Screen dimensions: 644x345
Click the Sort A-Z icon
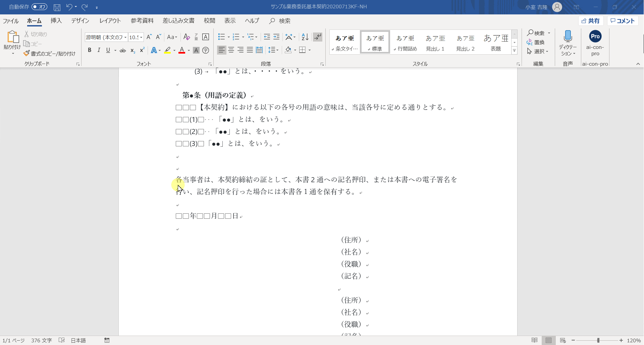305,37
